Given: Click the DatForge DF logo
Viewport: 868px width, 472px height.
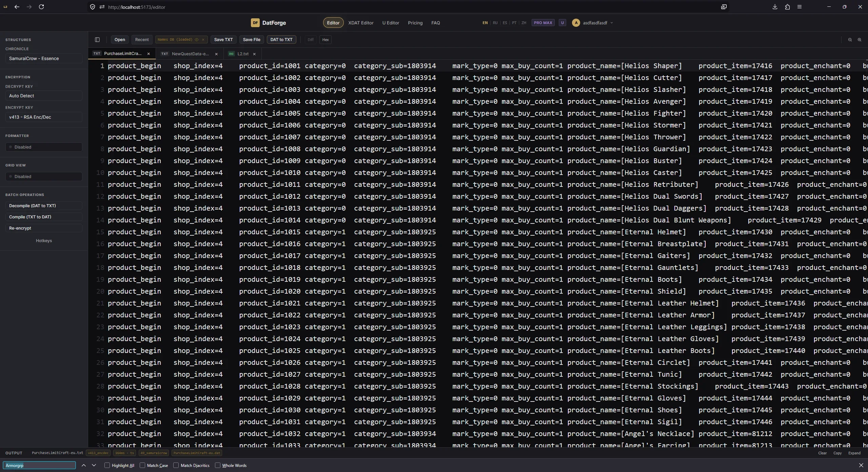Looking at the screenshot, I should 255,23.
